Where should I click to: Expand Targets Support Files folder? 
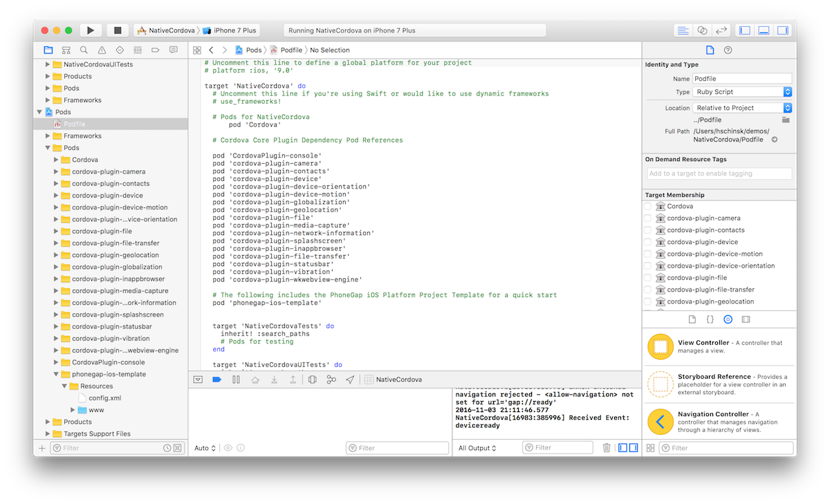[x=48, y=433]
